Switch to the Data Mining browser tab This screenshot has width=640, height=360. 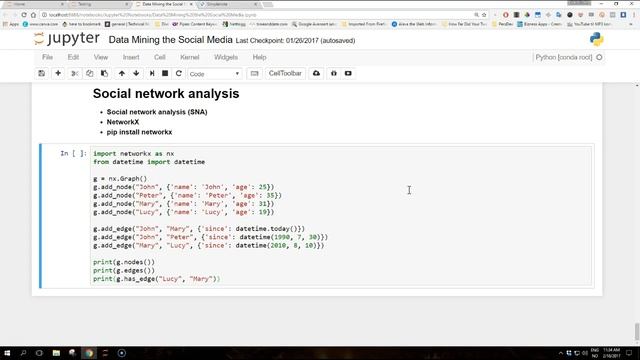[x=163, y=4]
